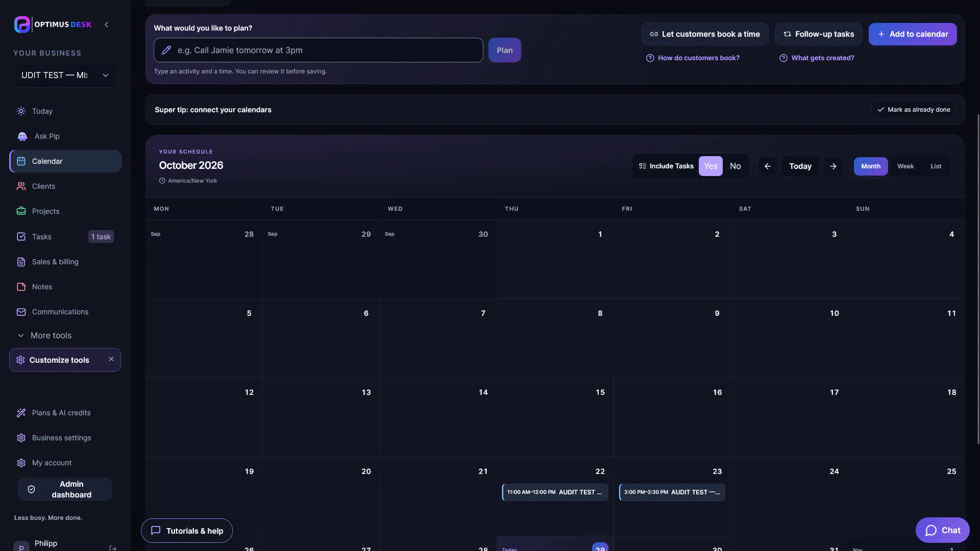Switch to the Week view tab

point(905,166)
